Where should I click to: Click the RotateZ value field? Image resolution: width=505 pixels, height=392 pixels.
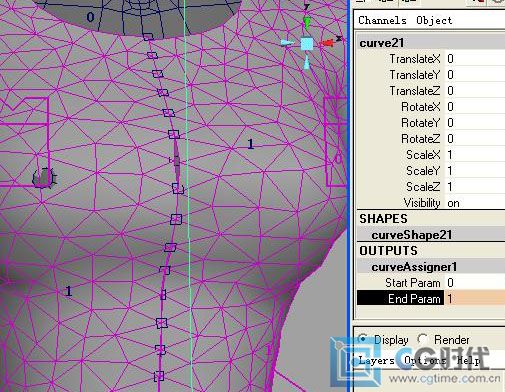tap(475, 139)
